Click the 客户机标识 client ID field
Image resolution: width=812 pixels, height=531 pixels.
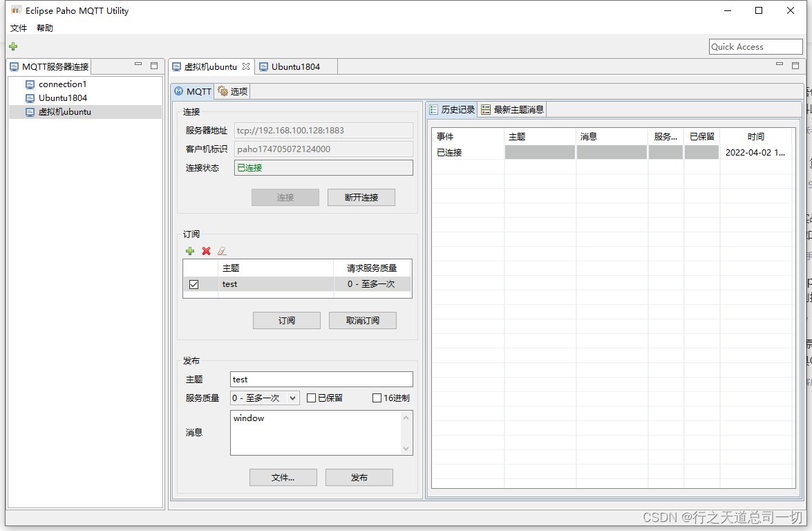click(323, 149)
